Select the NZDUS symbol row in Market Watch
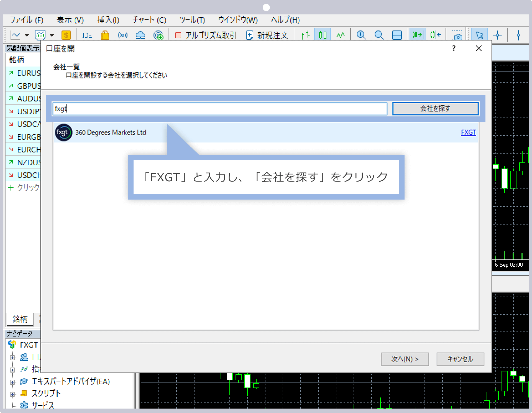This screenshot has height=413, width=532. pyautogui.click(x=23, y=162)
